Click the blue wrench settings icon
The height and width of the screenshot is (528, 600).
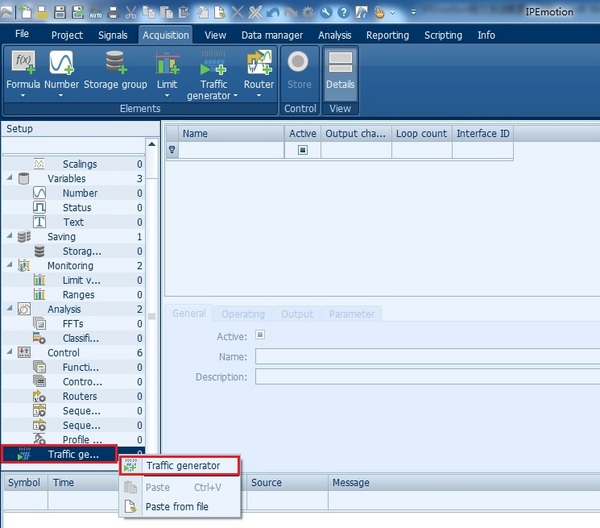(326, 13)
